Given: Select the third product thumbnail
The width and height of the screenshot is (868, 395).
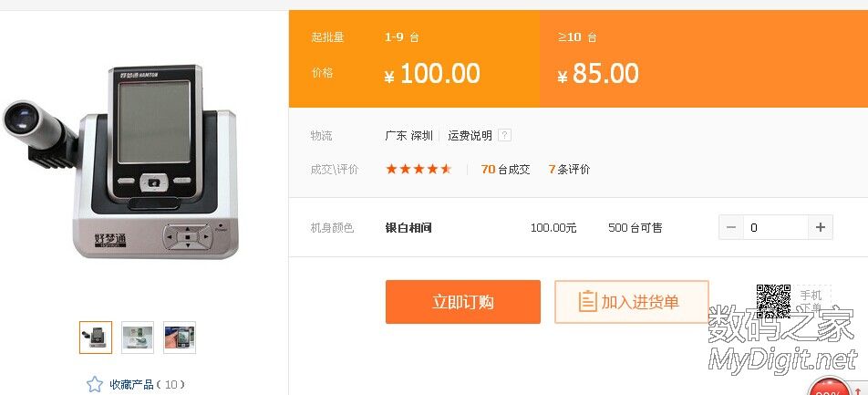Looking at the screenshot, I should [180, 338].
